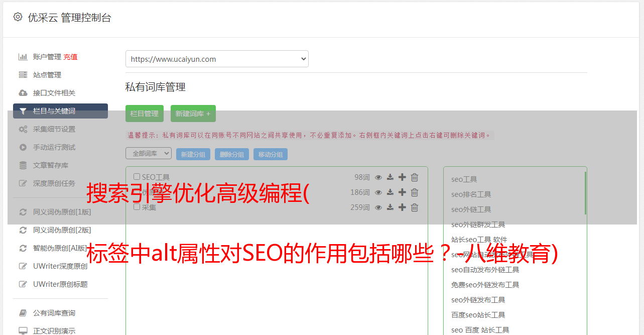Image resolution: width=644 pixels, height=335 pixels.
Task: Select keyword seo排名工具 in the list
Action: (471, 194)
